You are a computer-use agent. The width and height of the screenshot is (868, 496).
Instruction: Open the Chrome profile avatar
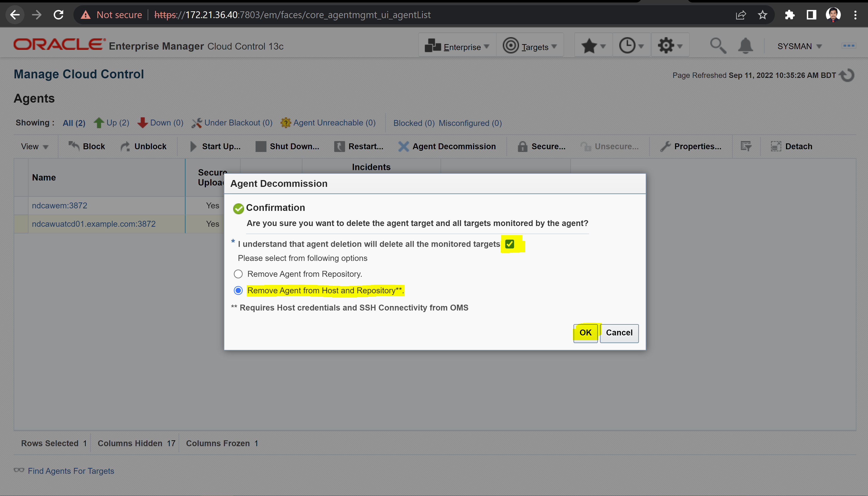click(x=833, y=15)
